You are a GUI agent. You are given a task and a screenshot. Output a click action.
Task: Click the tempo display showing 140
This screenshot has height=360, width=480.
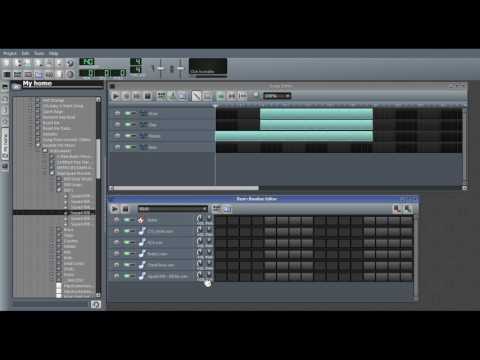pyautogui.click(x=87, y=62)
